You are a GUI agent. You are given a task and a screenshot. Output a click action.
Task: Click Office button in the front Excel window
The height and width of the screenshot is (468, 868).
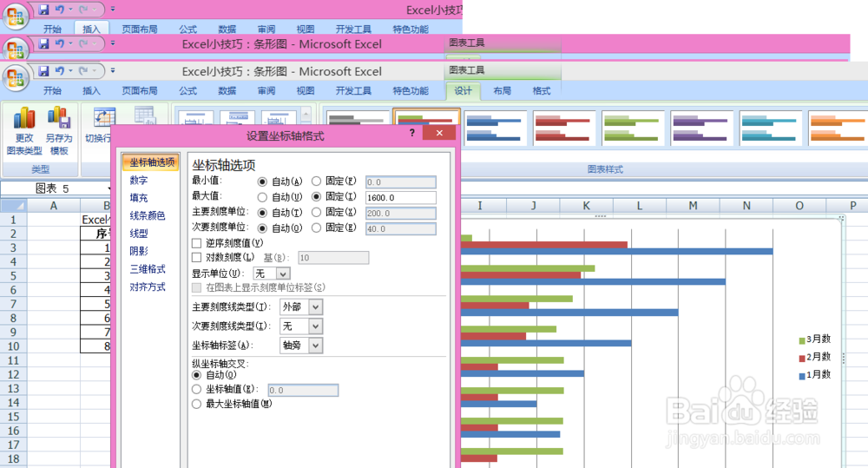16,79
